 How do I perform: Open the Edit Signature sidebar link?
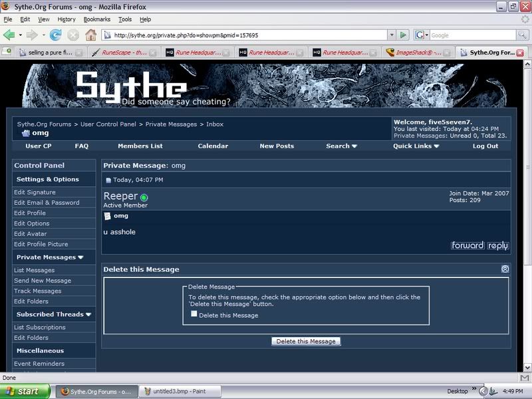[35, 192]
